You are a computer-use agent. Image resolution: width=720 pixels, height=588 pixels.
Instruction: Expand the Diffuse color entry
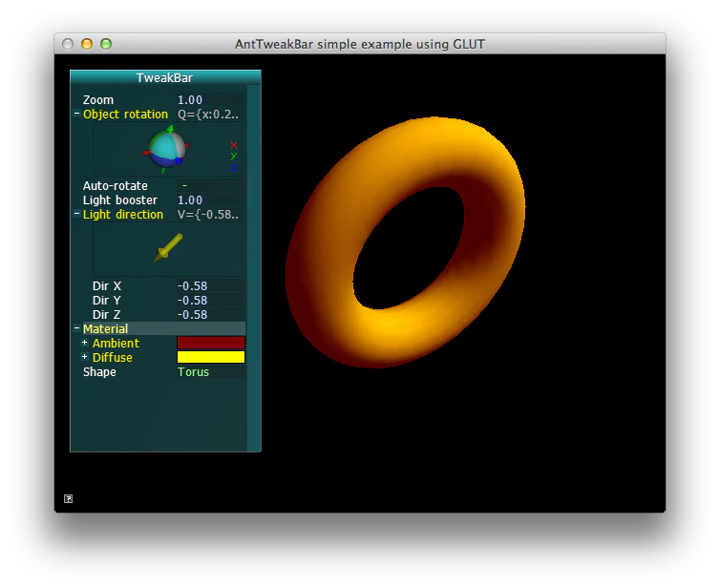[x=84, y=357]
